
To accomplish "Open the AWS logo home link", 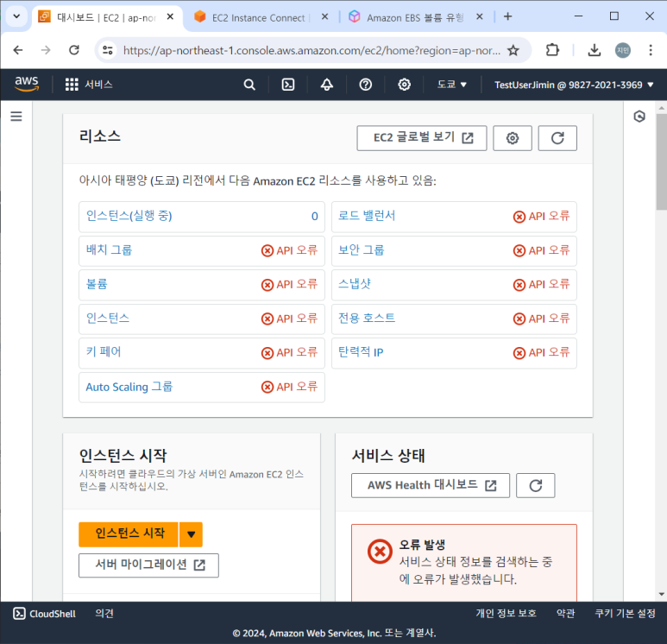I will [x=27, y=85].
